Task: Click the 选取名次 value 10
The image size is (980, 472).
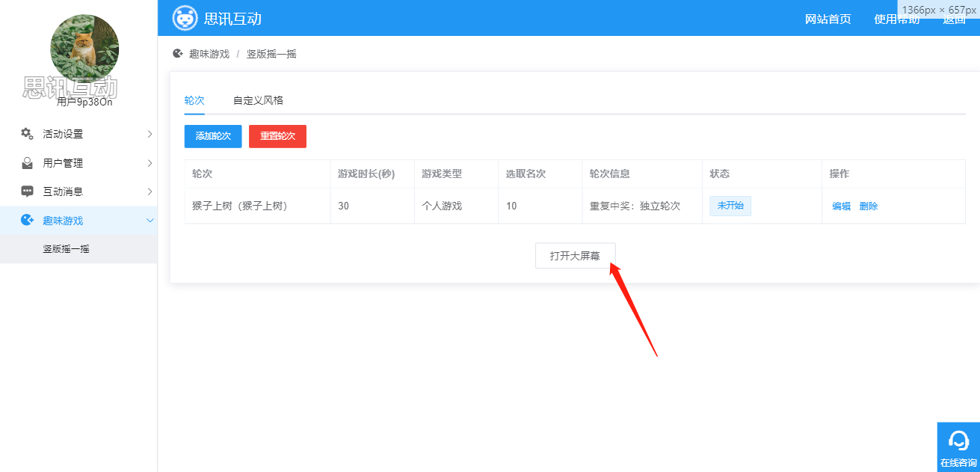Action: click(511, 206)
